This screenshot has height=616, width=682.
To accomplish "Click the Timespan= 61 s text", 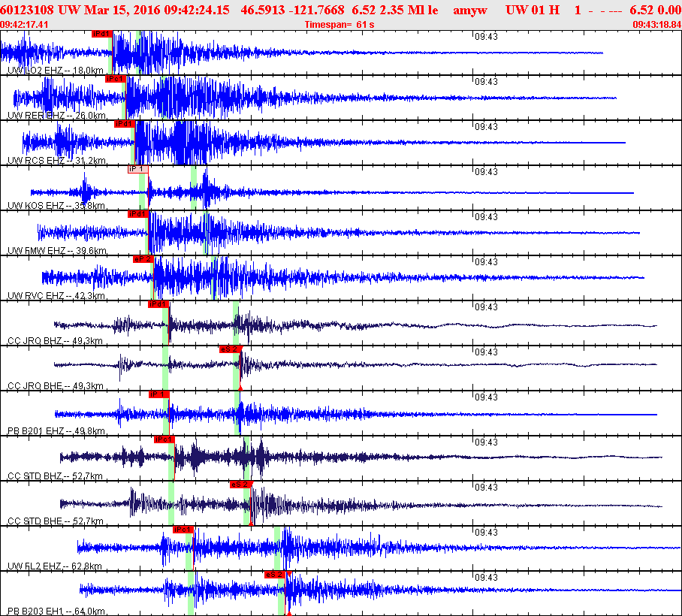I will tap(339, 25).
